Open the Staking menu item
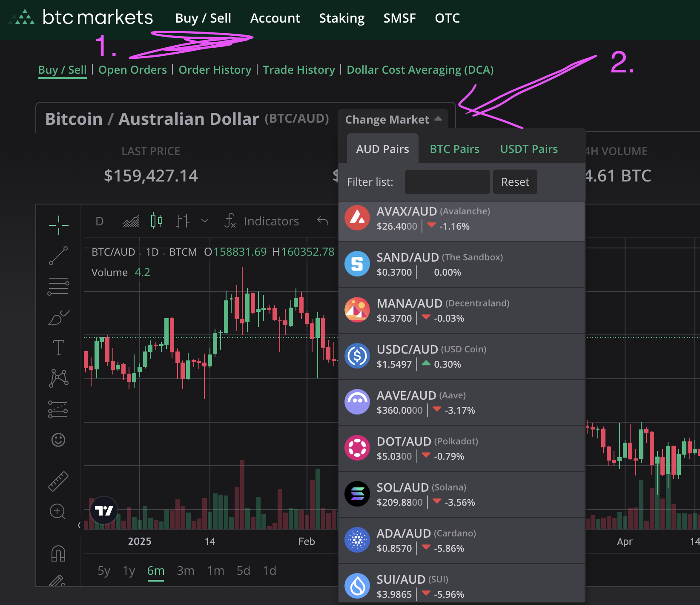Image resolution: width=700 pixels, height=605 pixels. click(341, 18)
